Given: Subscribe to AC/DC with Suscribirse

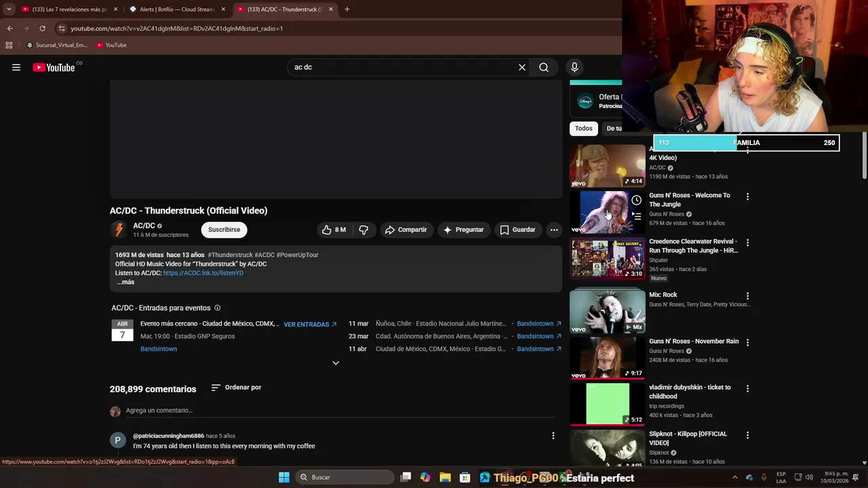Looking at the screenshot, I should pos(224,230).
